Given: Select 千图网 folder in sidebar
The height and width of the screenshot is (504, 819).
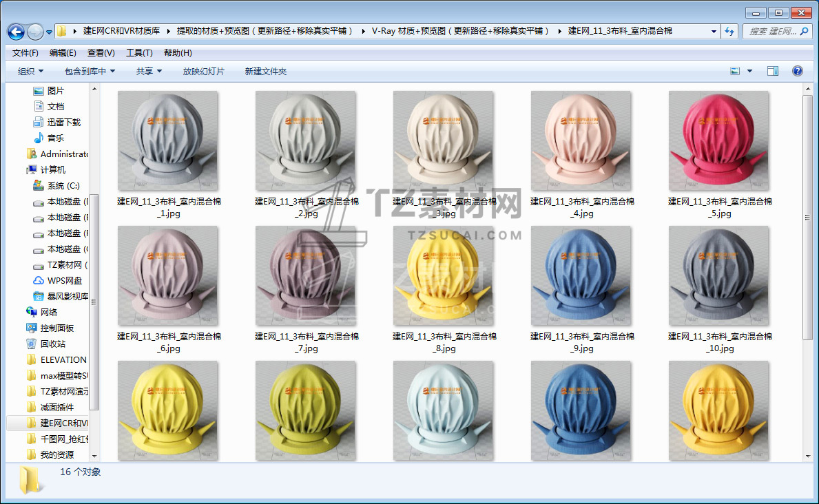Looking at the screenshot, I should point(57,439).
